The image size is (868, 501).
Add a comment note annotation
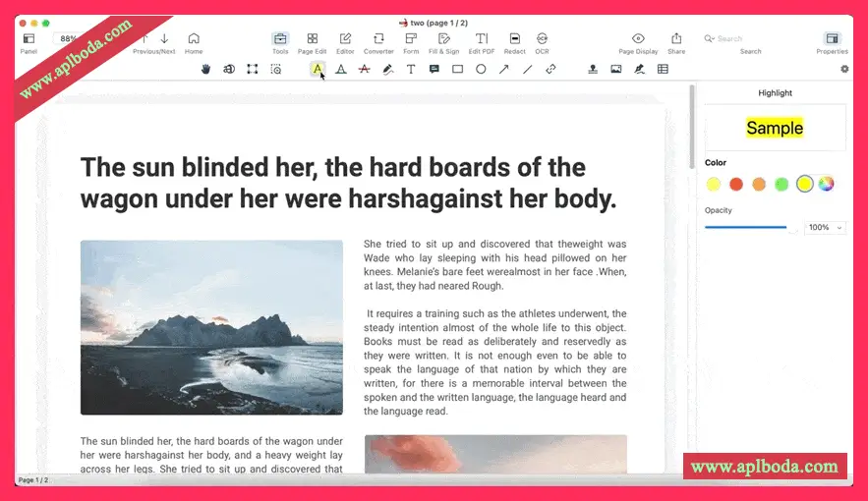coord(434,69)
